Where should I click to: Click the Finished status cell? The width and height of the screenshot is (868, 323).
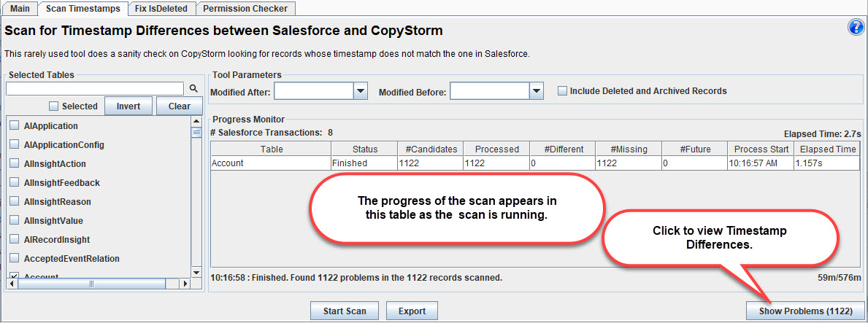click(364, 163)
